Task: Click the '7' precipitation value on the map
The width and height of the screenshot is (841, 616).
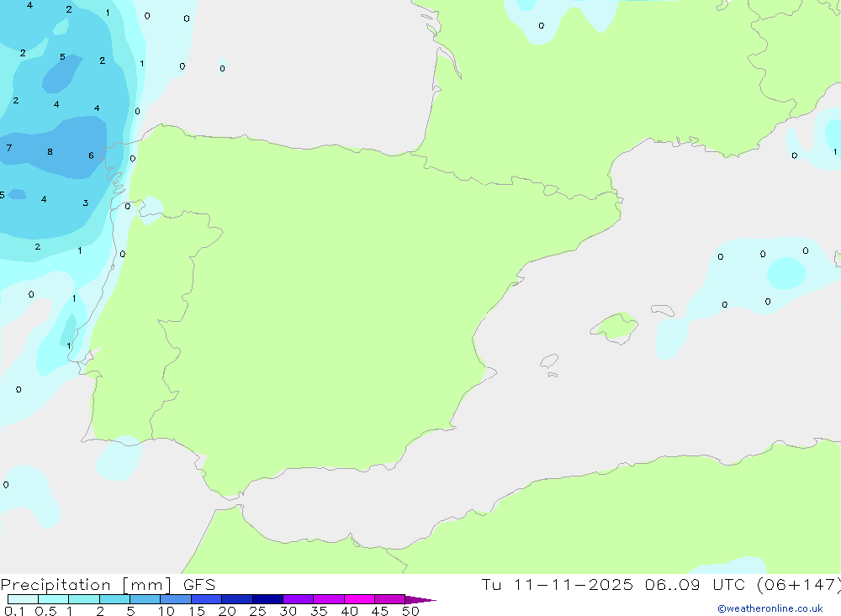Action: coord(9,147)
